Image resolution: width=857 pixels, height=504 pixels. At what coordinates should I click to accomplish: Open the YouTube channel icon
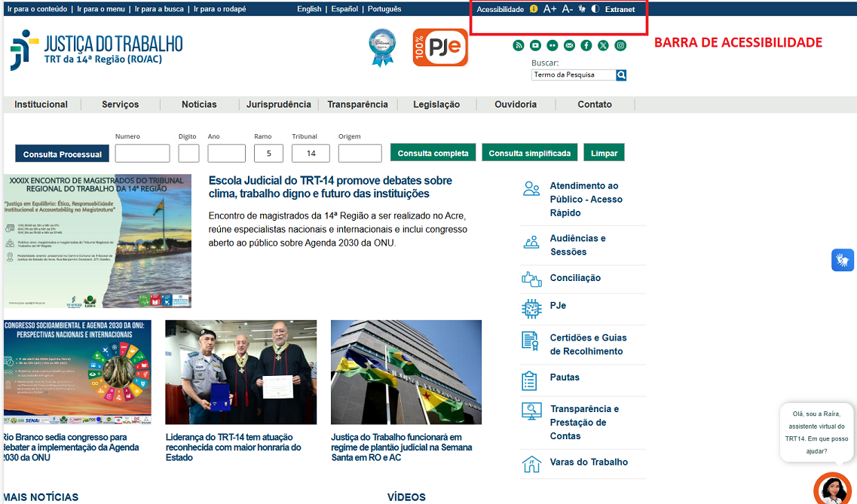pyautogui.click(x=535, y=45)
